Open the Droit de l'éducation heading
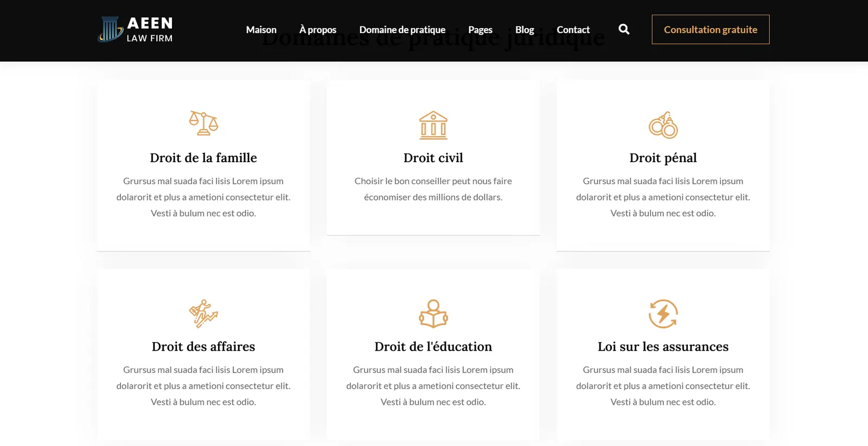The height and width of the screenshot is (446, 868). [x=433, y=346]
